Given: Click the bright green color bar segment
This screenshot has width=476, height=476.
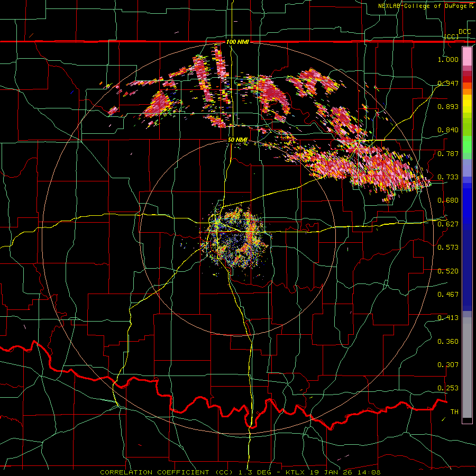Looking at the screenshot, I should point(467,144).
